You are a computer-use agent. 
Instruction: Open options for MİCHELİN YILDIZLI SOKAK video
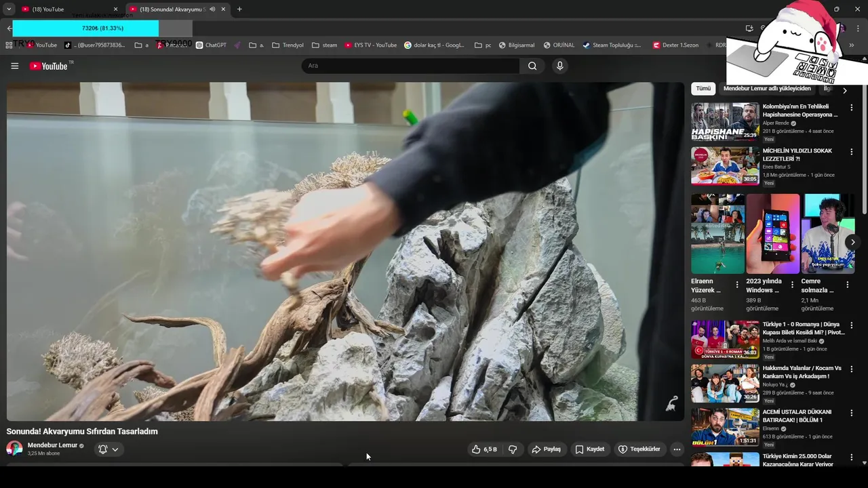852,152
